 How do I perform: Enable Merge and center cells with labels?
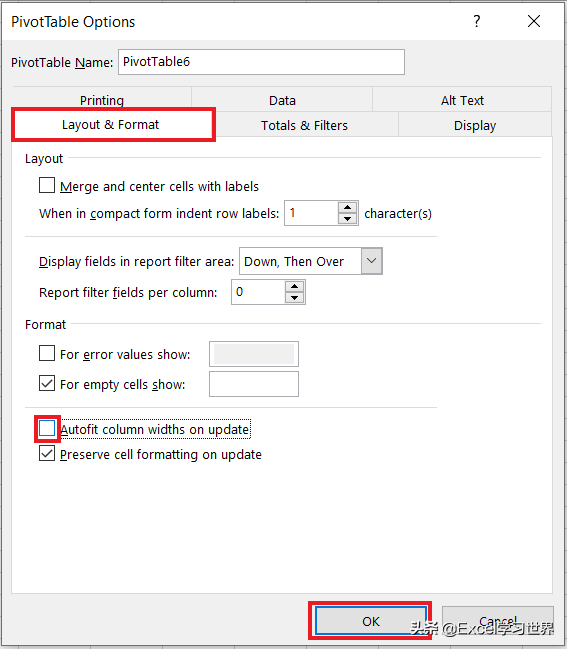coord(47,185)
